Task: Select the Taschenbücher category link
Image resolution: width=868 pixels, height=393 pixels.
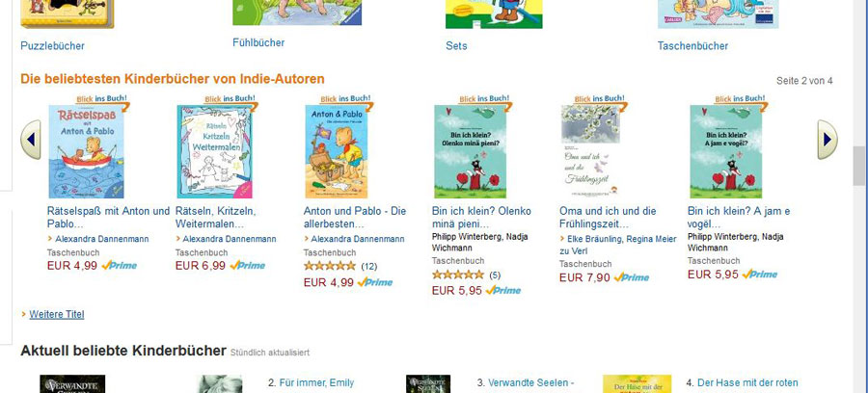Action: click(x=692, y=46)
